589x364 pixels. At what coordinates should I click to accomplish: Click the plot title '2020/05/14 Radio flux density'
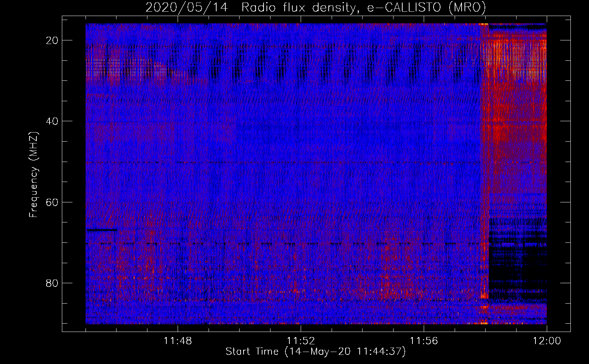click(x=316, y=7)
